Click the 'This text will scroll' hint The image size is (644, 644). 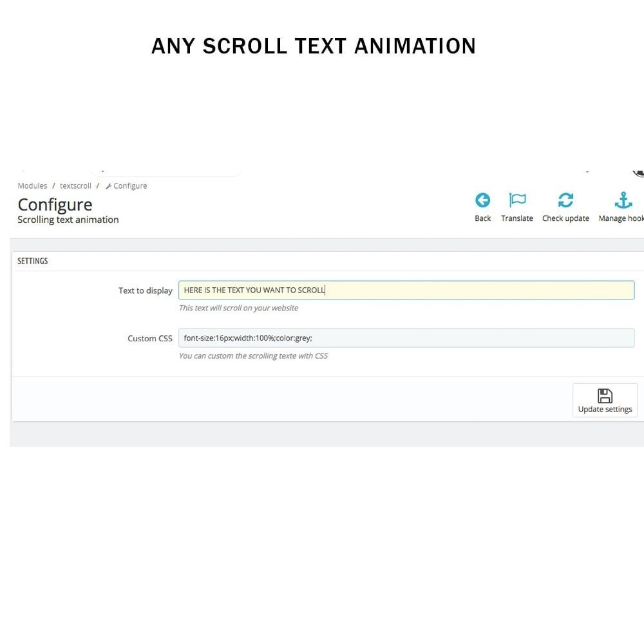(x=239, y=308)
